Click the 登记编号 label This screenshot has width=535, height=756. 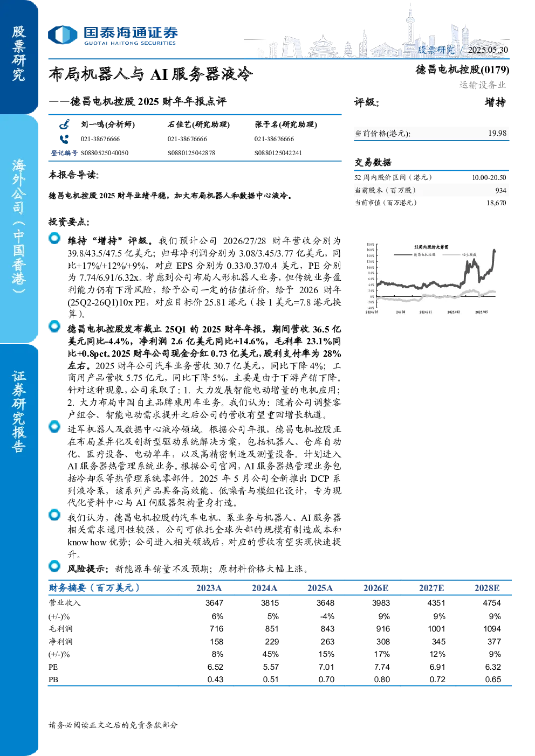(x=64, y=153)
